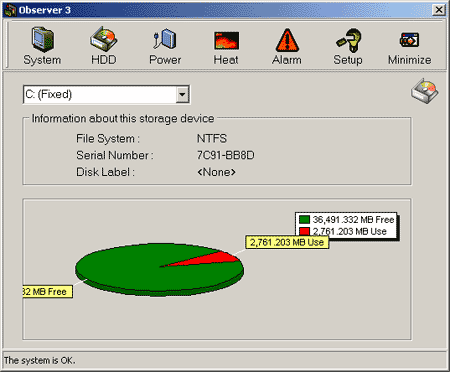
Task: Open the Power battery icon
Action: pos(165,39)
